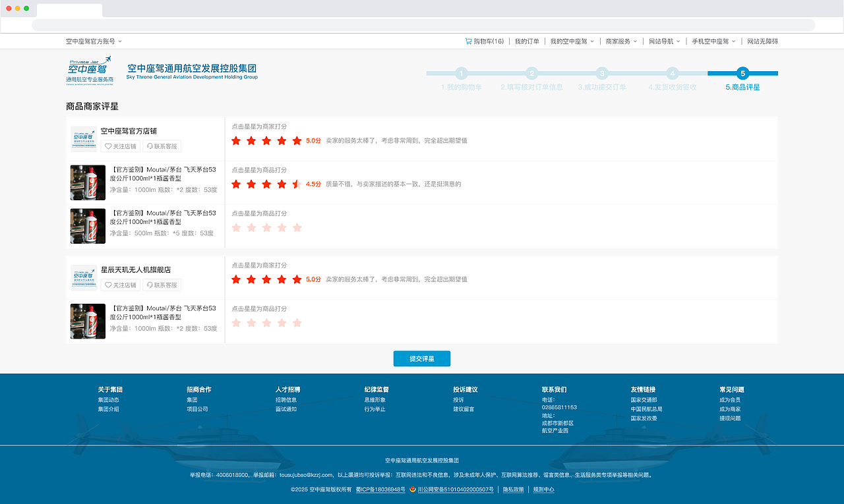The image size is (844, 504).
Task: Expand the 手机空中座驾 dropdown menu
Action: click(x=713, y=41)
